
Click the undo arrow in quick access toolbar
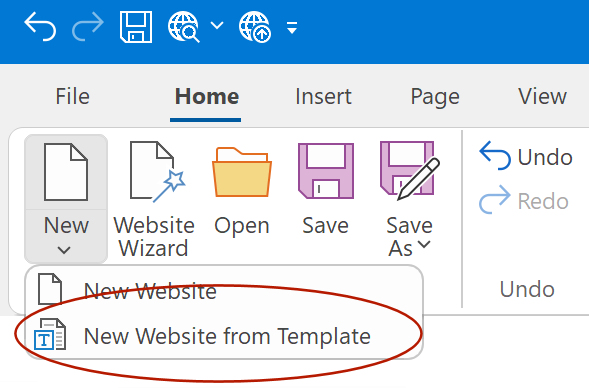40,26
